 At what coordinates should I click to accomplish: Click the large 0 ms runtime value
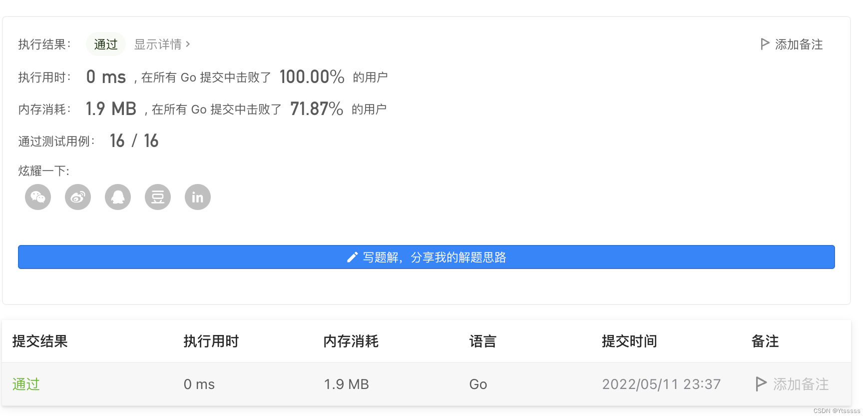tap(106, 76)
